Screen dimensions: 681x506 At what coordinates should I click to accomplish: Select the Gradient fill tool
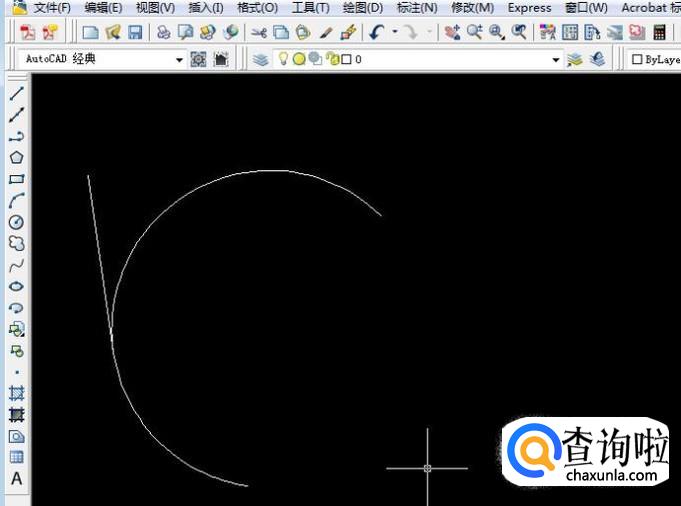tap(17, 415)
